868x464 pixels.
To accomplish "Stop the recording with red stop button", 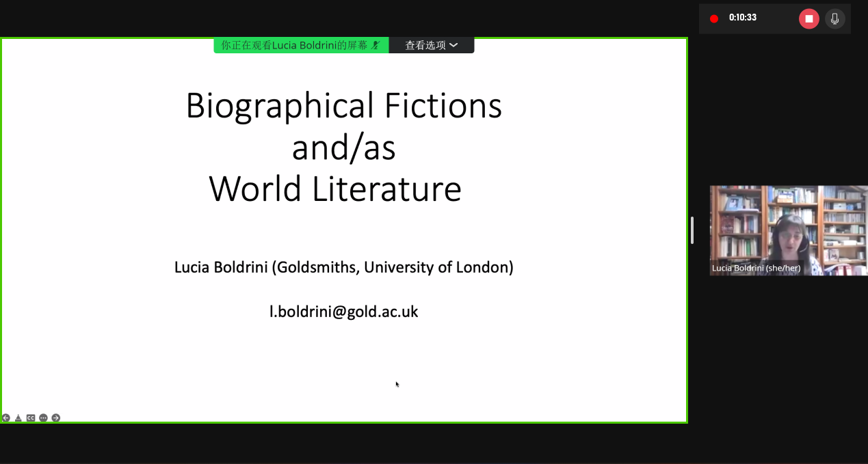I will point(808,18).
